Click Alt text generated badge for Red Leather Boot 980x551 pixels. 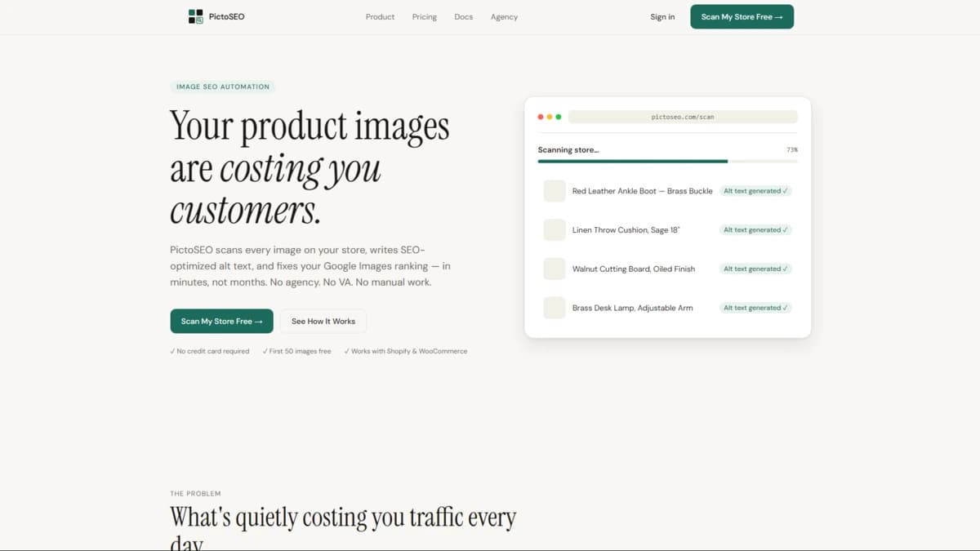click(755, 191)
